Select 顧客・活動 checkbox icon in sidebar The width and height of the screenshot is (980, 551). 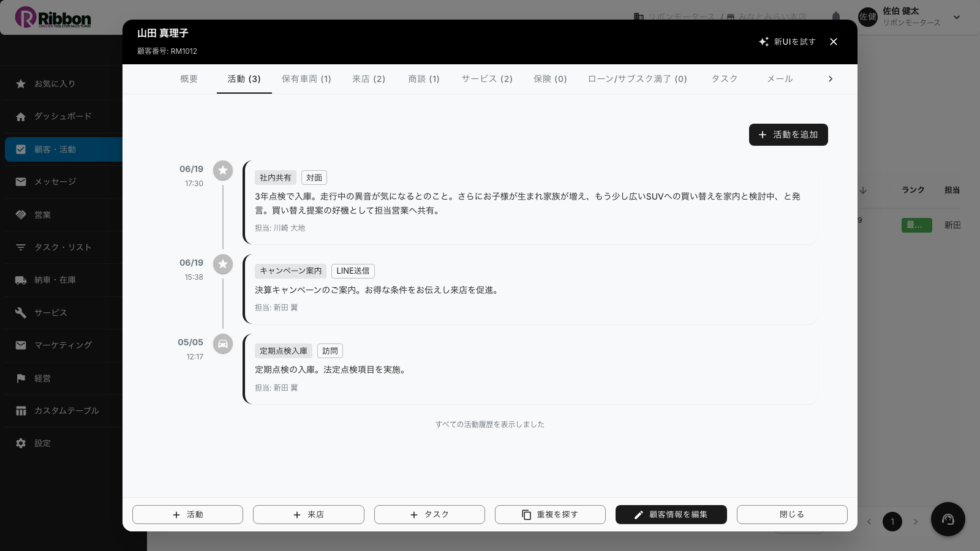pyautogui.click(x=21, y=149)
